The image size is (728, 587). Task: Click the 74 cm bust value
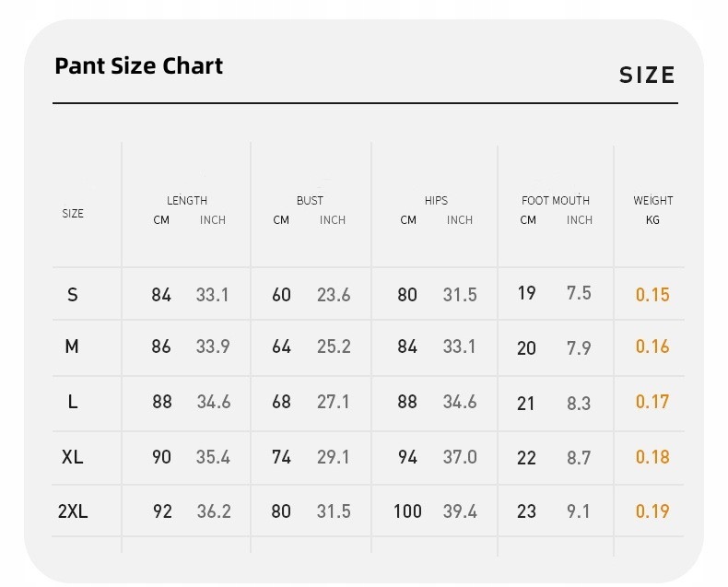pos(281,457)
